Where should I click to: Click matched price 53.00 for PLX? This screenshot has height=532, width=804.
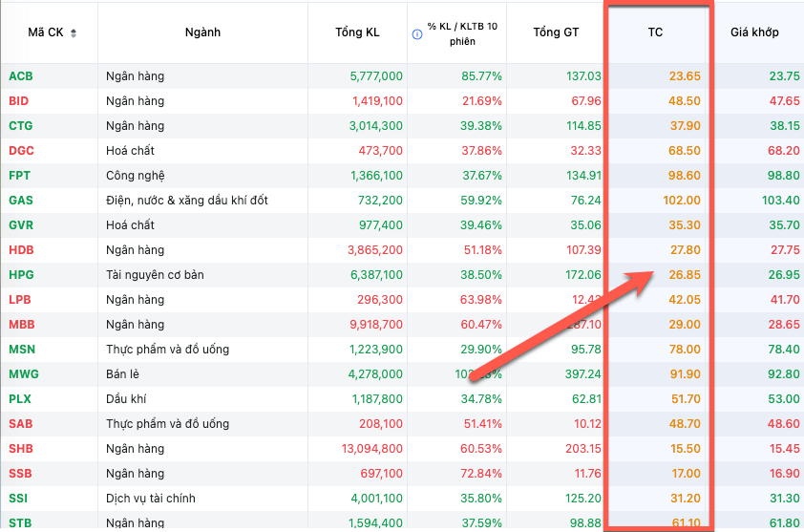[x=784, y=399]
